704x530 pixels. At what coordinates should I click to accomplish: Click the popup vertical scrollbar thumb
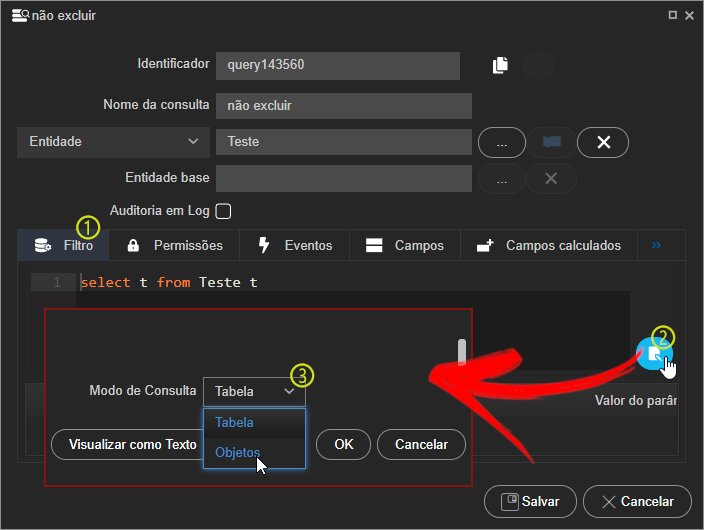coord(462,352)
